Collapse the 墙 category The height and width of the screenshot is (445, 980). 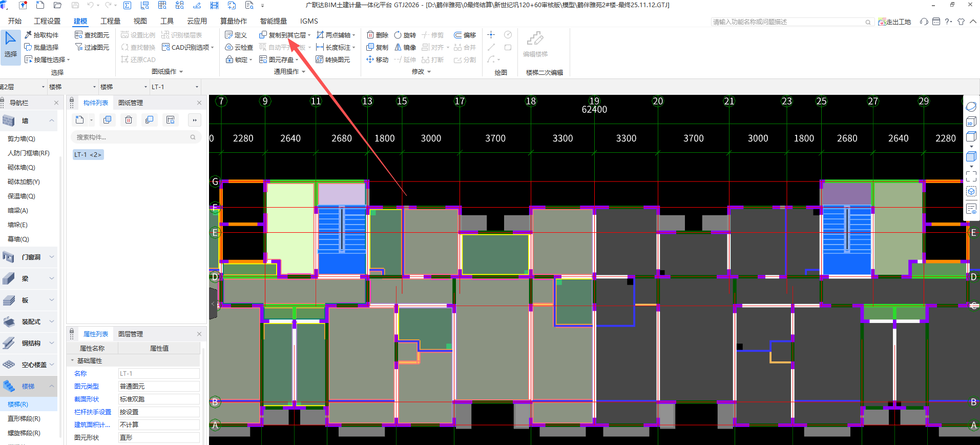pyautogui.click(x=51, y=120)
